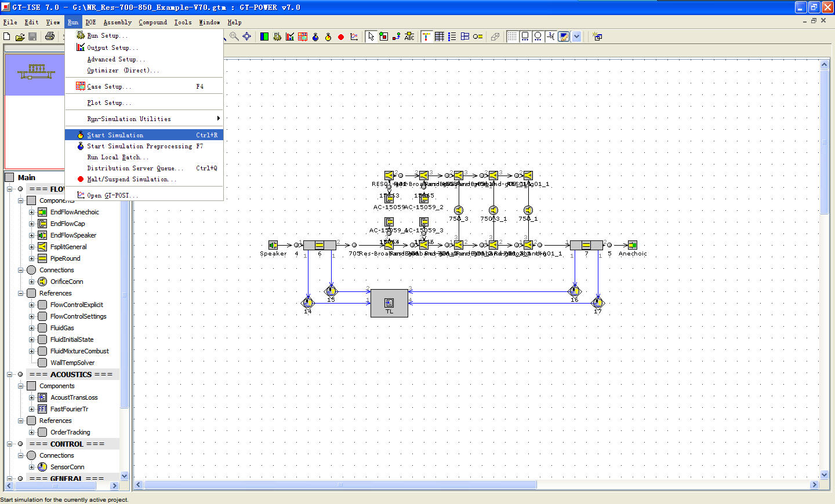Expand the FluidGas tree node
835x504 pixels.
point(31,328)
